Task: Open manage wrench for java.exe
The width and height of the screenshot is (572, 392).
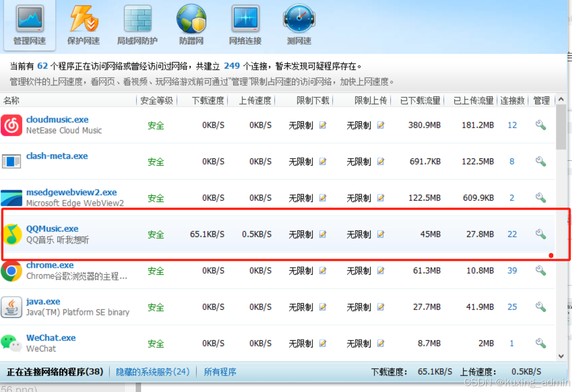Action: click(x=541, y=307)
